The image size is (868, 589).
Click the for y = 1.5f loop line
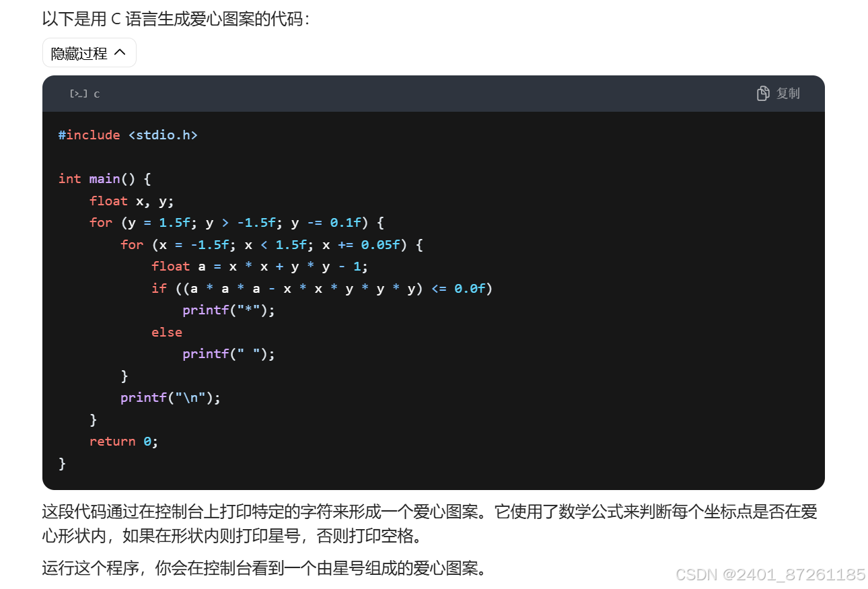[x=237, y=222]
